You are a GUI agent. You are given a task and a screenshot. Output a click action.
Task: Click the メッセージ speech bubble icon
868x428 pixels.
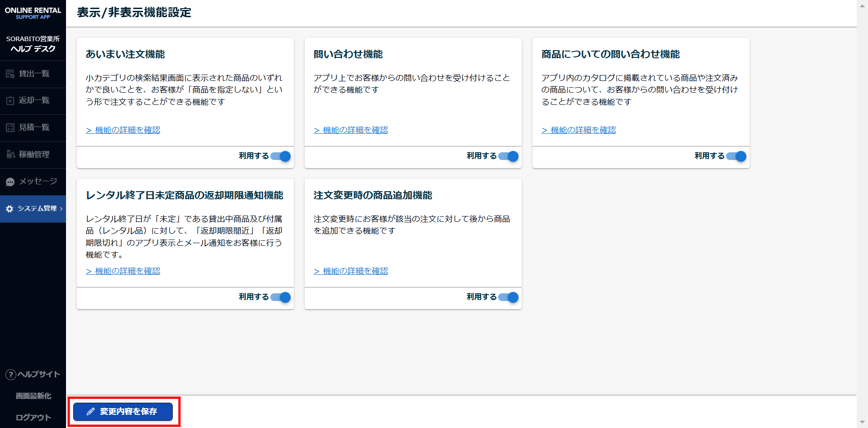click(x=10, y=182)
